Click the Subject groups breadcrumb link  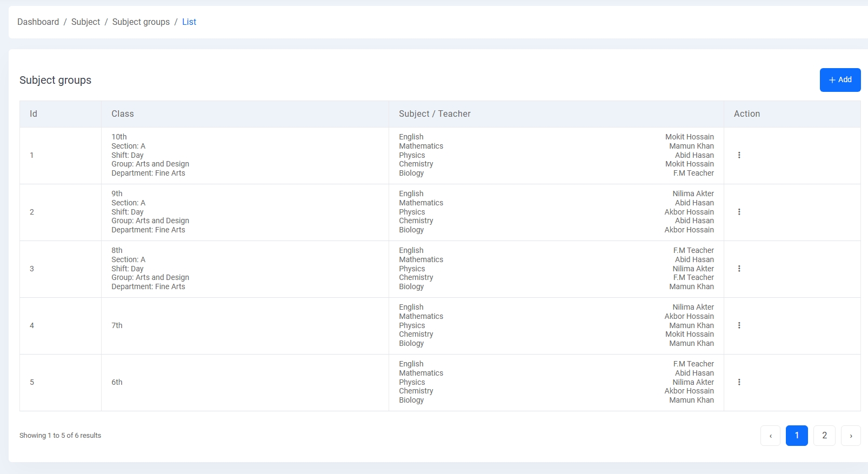tap(141, 22)
